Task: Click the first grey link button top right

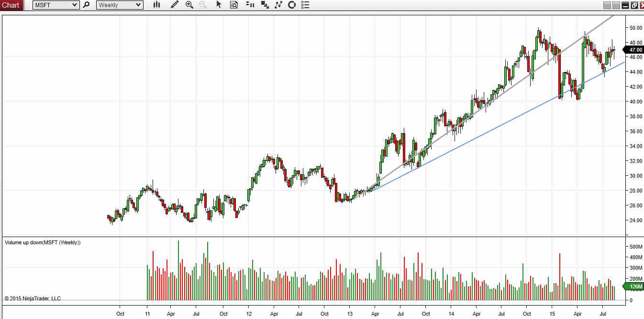Action: [x=608, y=5]
